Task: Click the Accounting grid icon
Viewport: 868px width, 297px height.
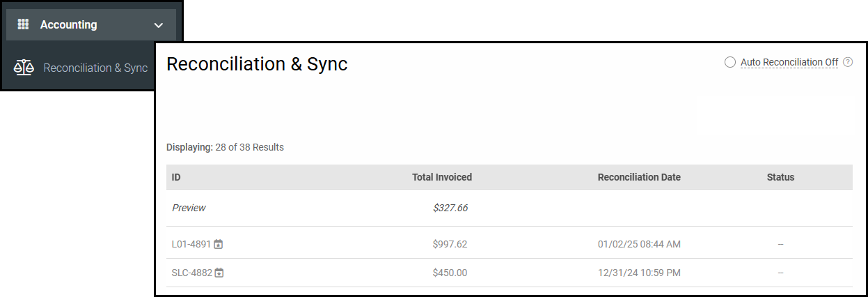Action: (23, 24)
